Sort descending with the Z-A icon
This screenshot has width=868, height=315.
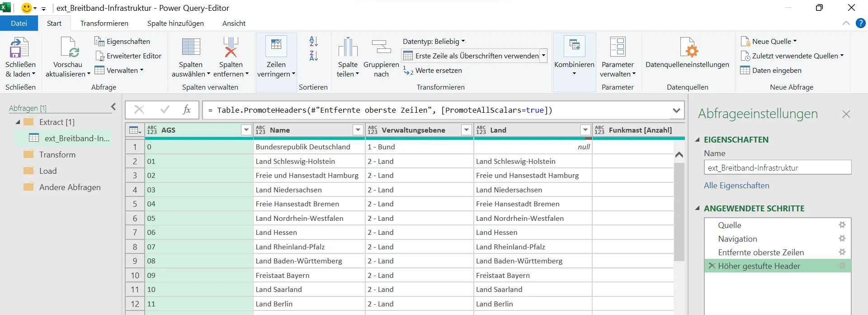pyautogui.click(x=314, y=56)
